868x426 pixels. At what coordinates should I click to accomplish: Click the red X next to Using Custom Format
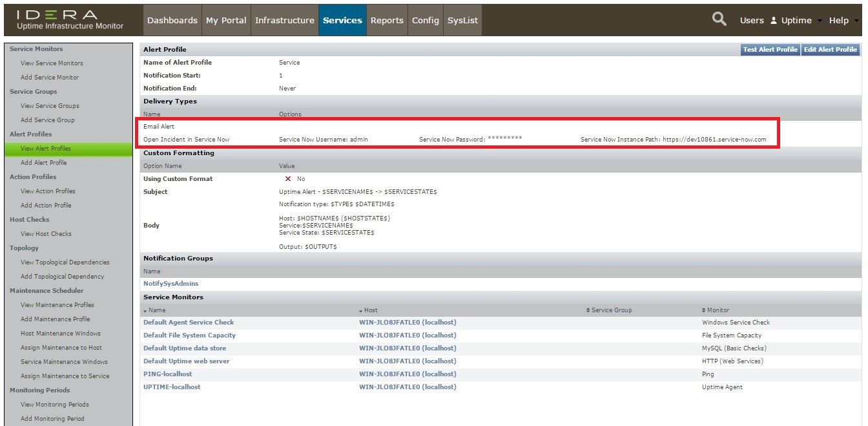(288, 178)
